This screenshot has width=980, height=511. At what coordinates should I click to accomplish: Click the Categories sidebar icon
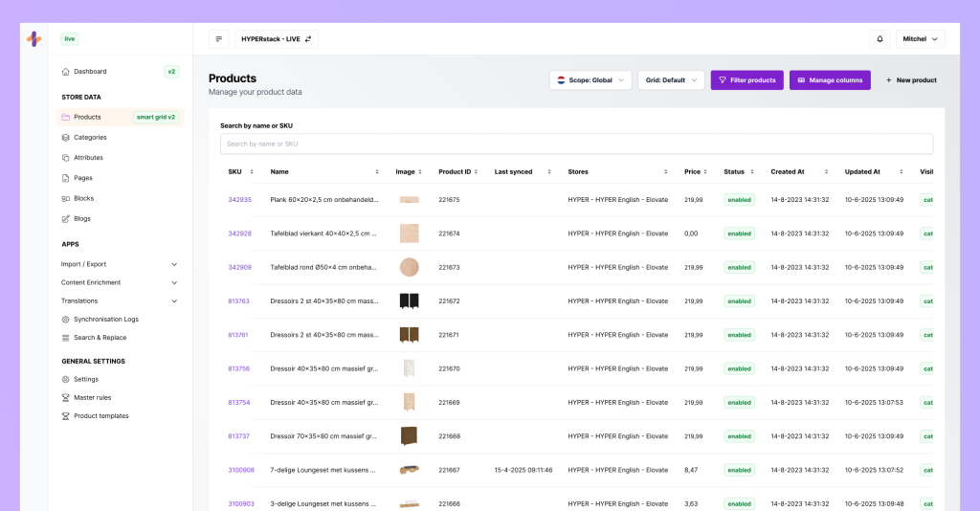[x=65, y=138]
